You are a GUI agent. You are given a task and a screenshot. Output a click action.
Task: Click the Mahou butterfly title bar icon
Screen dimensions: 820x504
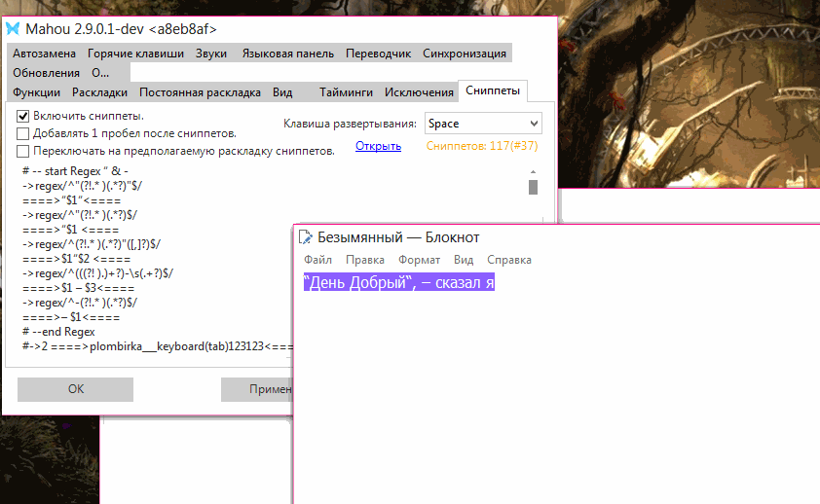tap(13, 29)
